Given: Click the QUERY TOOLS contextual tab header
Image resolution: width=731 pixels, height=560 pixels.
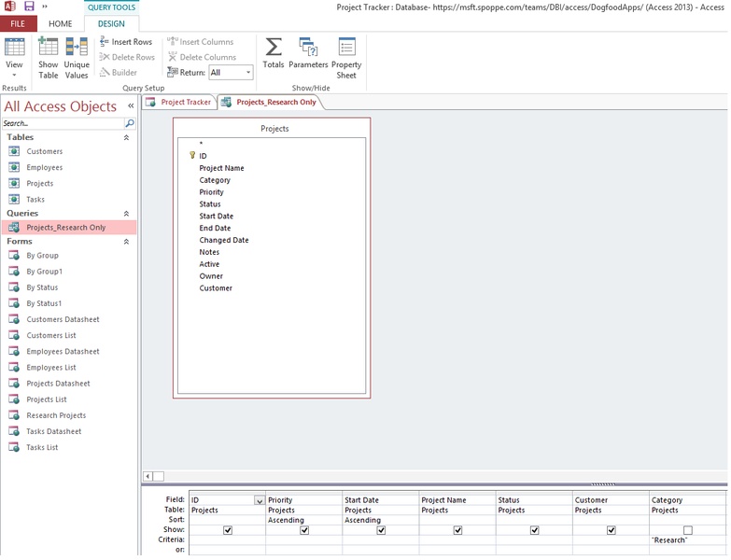Looking at the screenshot, I should pos(111,7).
